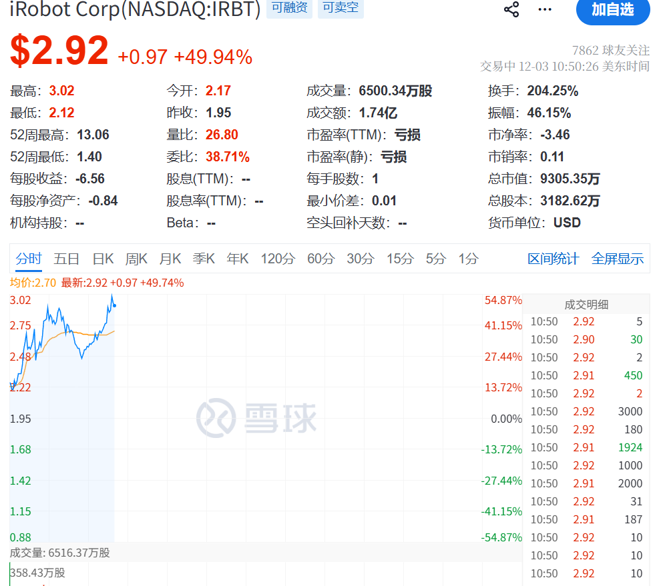
Task: Open the 季K chart tab
Action: (204, 259)
